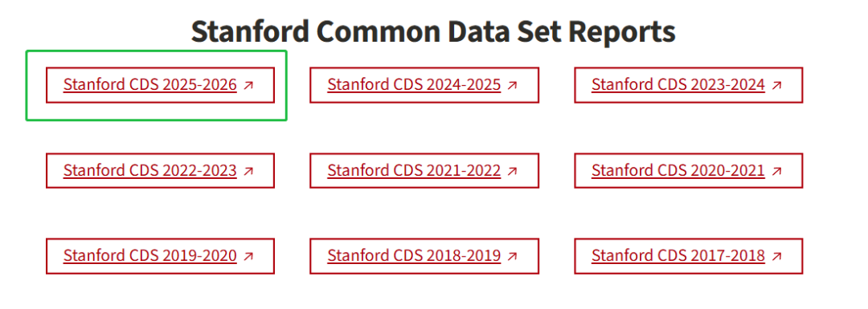The image size is (868, 309).
Task: Open the Stanford CDS 2025-2026 report link
Action: [150, 85]
